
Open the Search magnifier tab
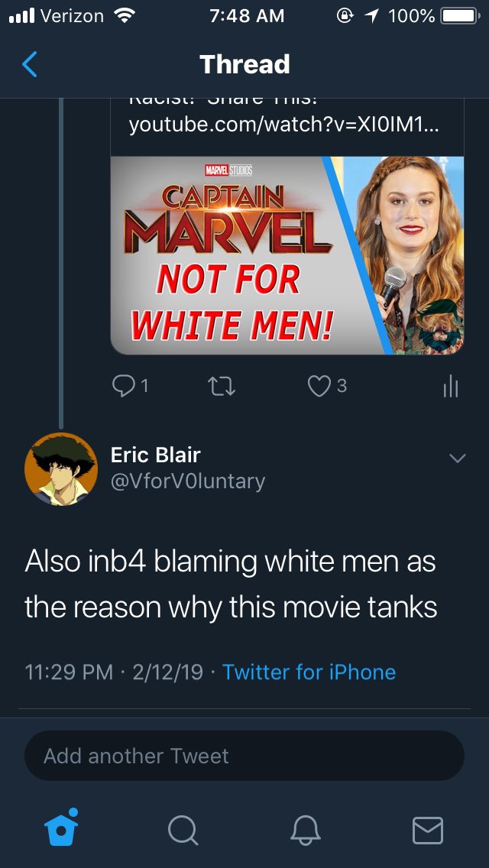[183, 831]
